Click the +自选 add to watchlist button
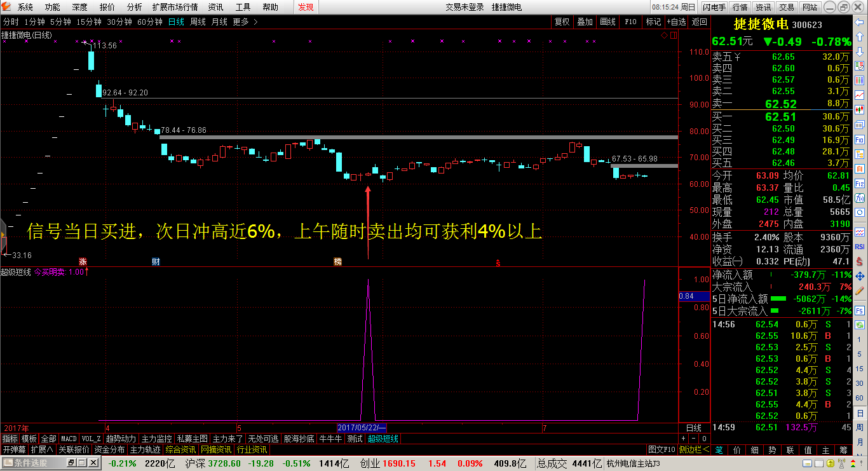The image size is (868, 471). (x=676, y=22)
